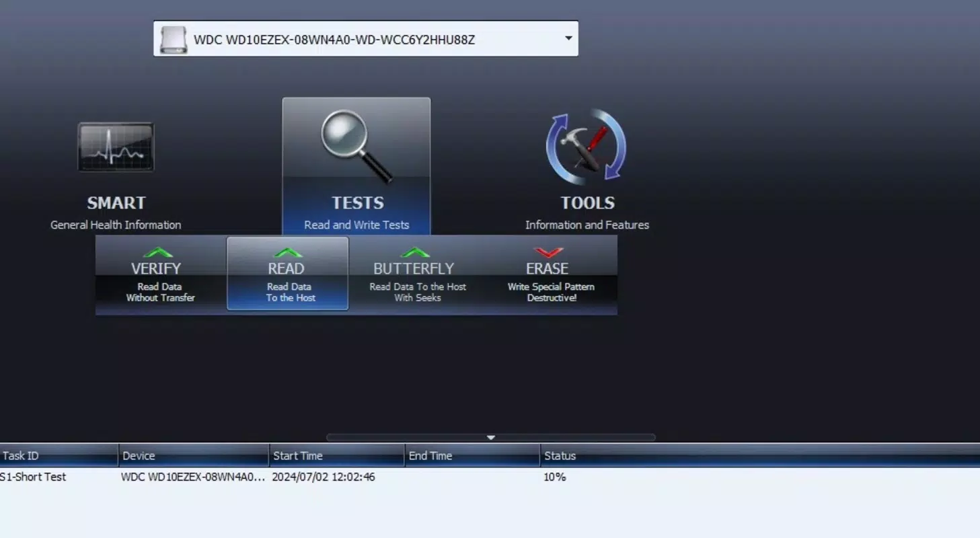This screenshot has width=980, height=538.
Task: Click the Write Special Pattern Destructive! text
Action: point(552,292)
